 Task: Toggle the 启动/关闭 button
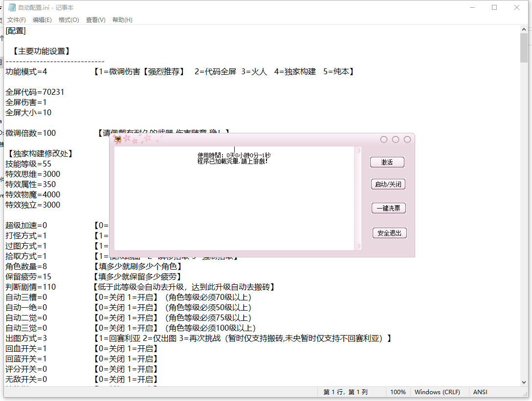click(x=388, y=185)
